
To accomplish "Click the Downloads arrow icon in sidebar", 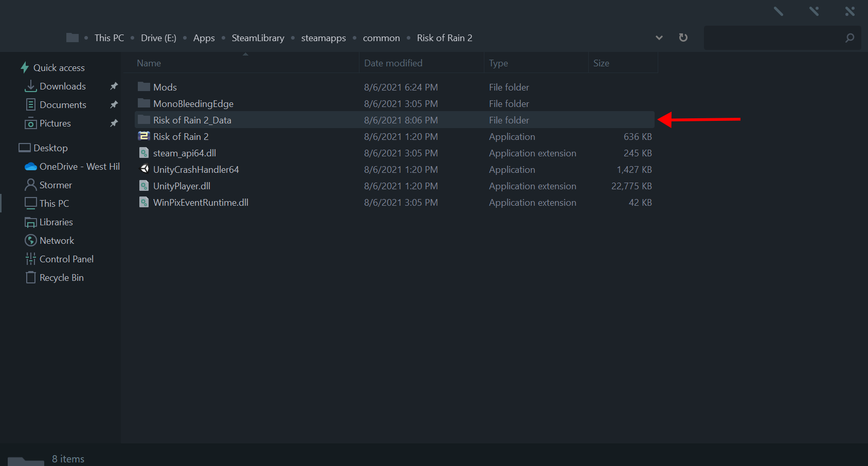I will 31,86.
